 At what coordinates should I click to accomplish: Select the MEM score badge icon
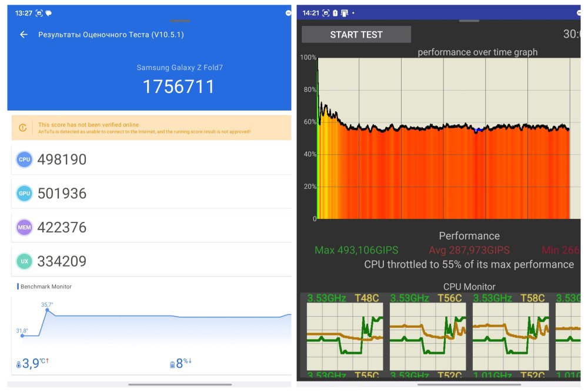pos(24,227)
